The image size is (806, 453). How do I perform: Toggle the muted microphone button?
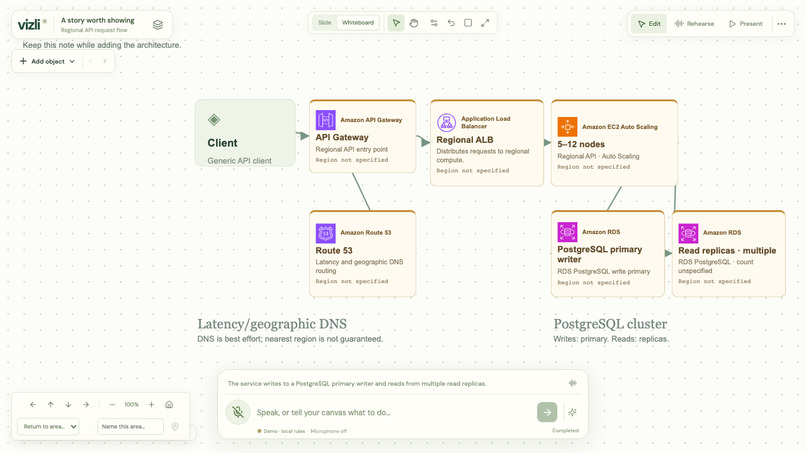click(238, 412)
